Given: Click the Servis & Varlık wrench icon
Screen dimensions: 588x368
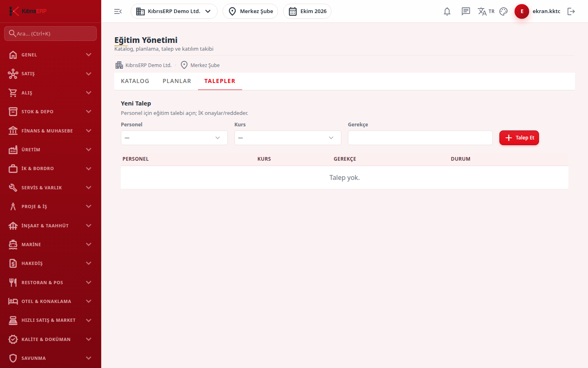Looking at the screenshot, I should (13, 188).
